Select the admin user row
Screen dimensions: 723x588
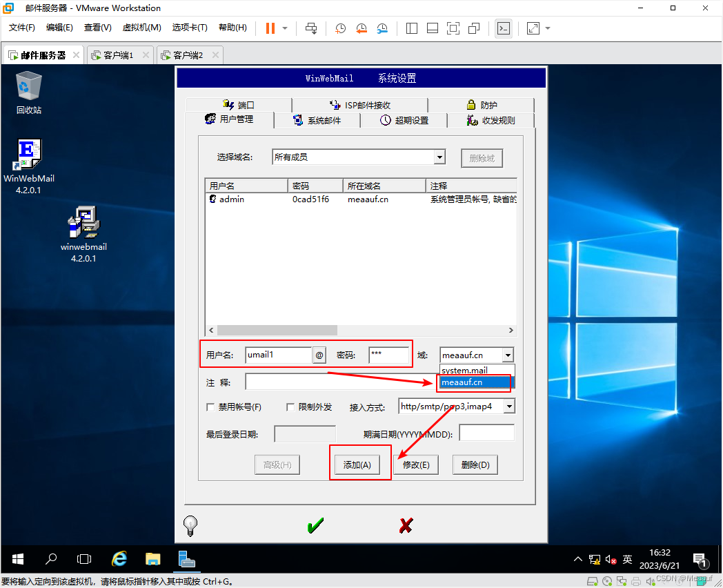click(361, 199)
